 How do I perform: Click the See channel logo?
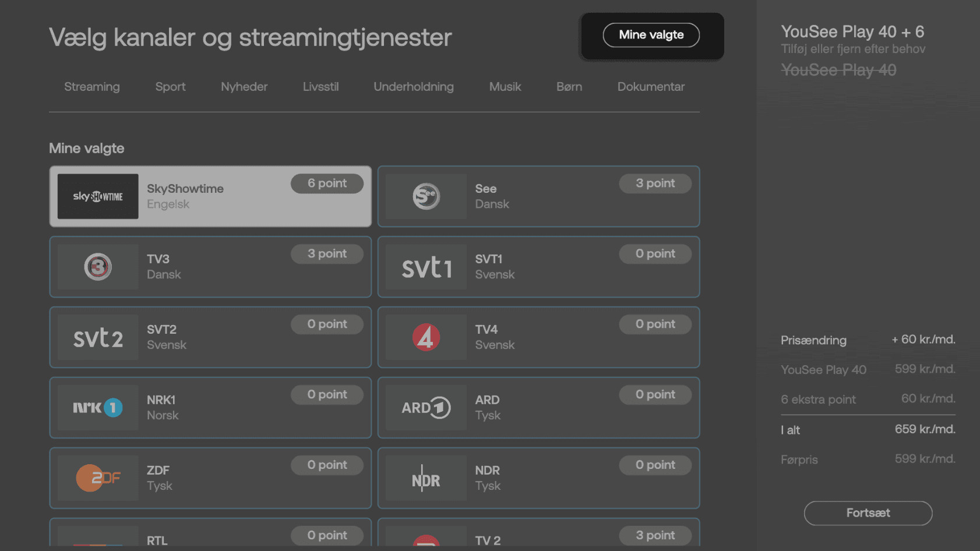pyautogui.click(x=426, y=196)
